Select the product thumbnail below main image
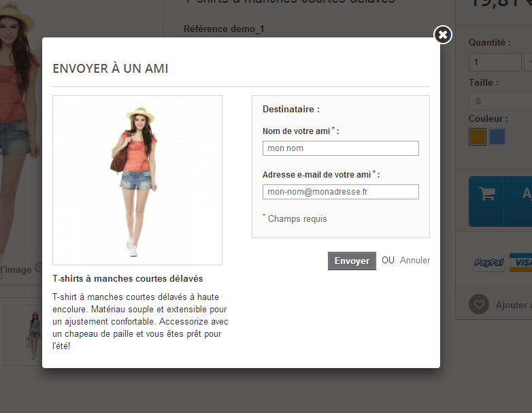The image size is (532, 413). (x=23, y=335)
